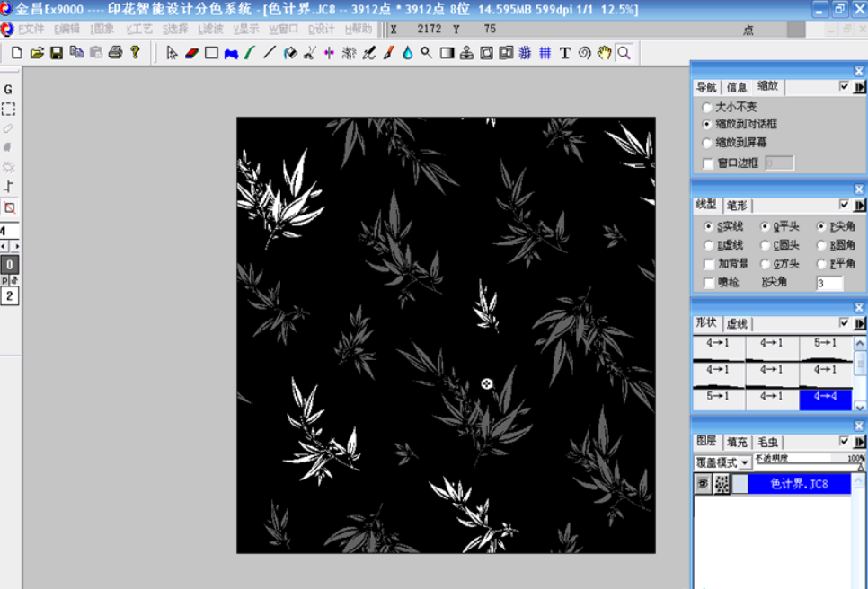Enable the 加背景 checkbox

708,264
